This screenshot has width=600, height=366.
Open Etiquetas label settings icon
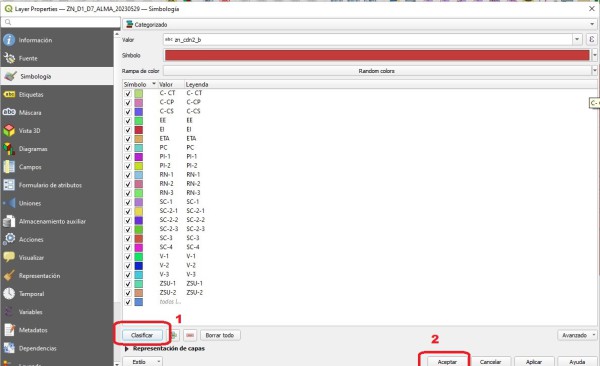(x=9, y=94)
